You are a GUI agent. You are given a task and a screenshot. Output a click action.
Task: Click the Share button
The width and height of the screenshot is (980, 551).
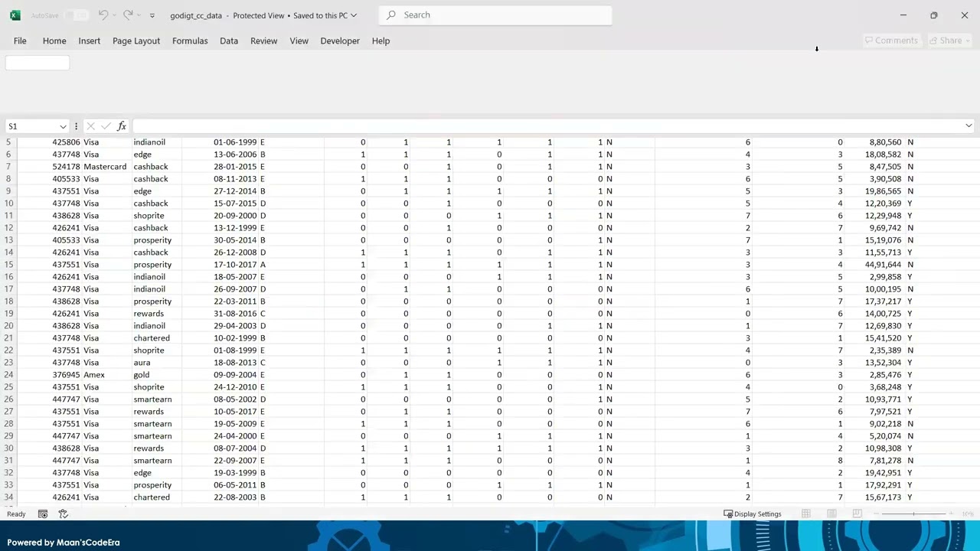tap(949, 41)
